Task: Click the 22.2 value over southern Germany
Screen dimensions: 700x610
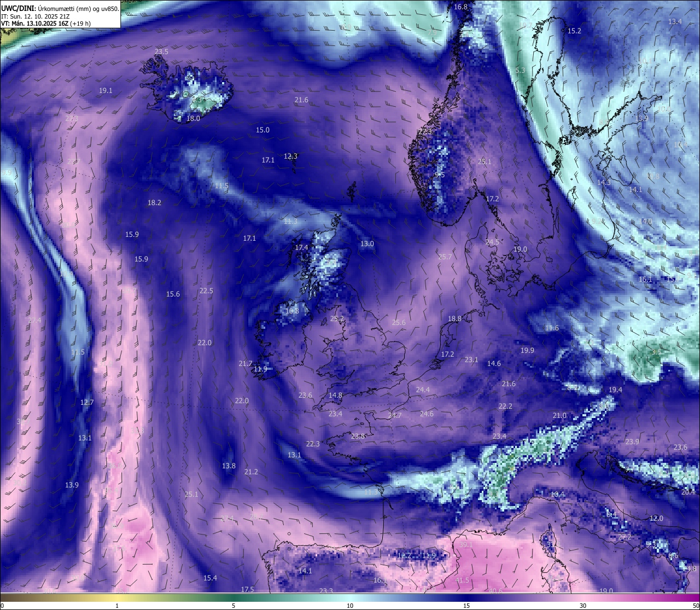Action: [505, 406]
